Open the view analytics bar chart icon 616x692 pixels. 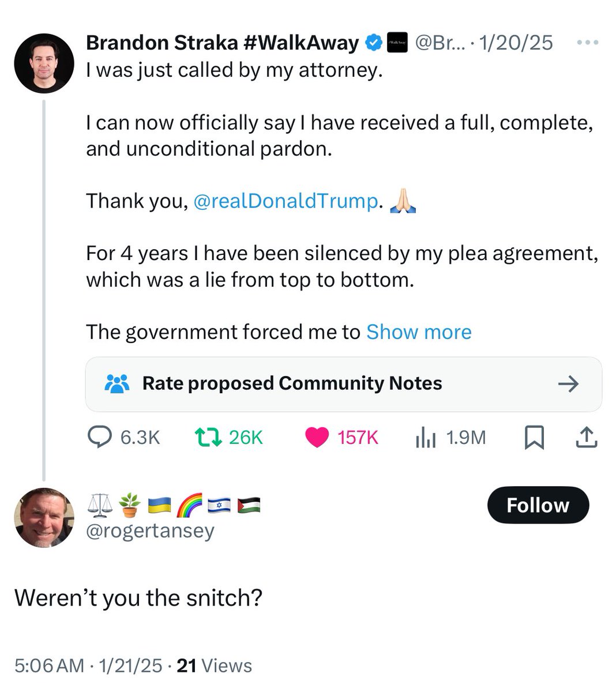(x=426, y=438)
